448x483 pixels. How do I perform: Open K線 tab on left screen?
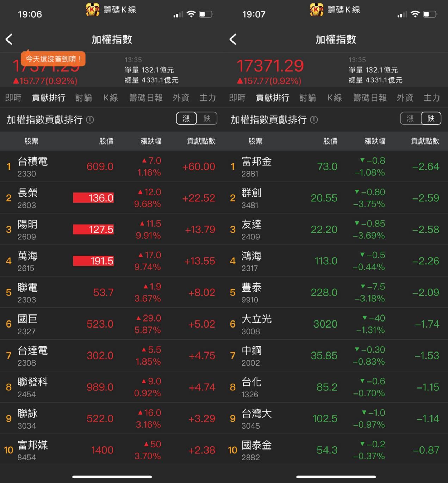pos(111,98)
